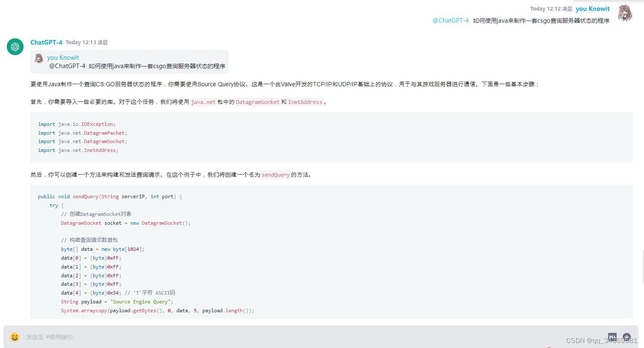Click the paragraph starting 然后，你可以创建
644x348 pixels.
pyautogui.click(x=172, y=175)
